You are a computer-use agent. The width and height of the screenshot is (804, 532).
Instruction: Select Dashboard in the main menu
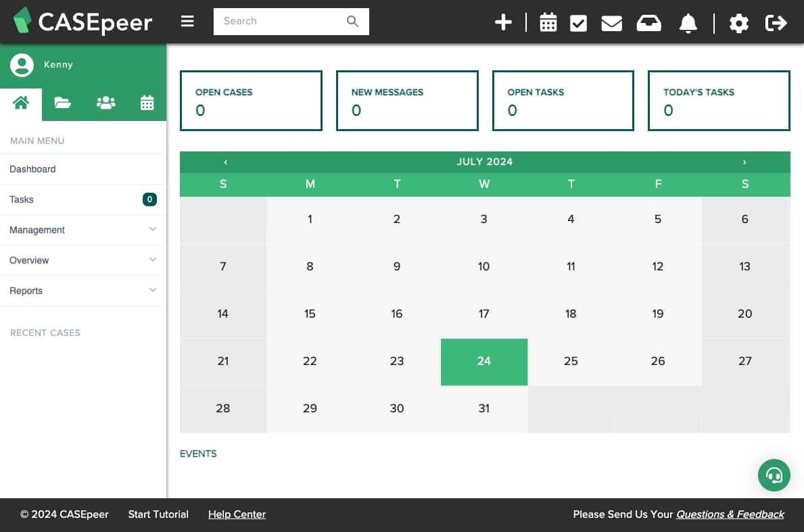coord(32,169)
